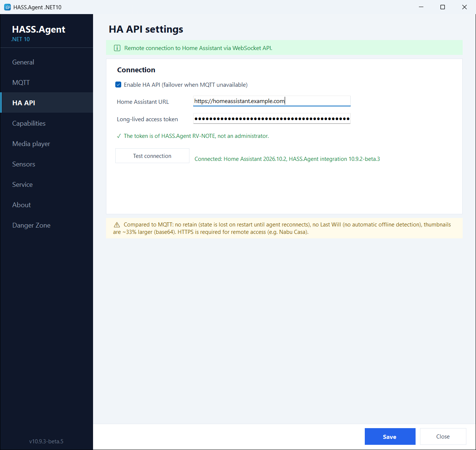
Task: Click the info icon in green banner
Action: [117, 48]
